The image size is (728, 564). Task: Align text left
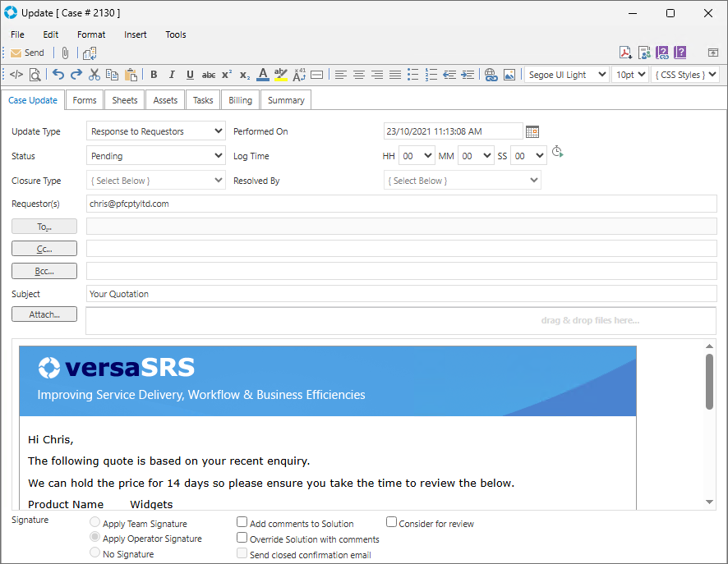tap(341, 74)
